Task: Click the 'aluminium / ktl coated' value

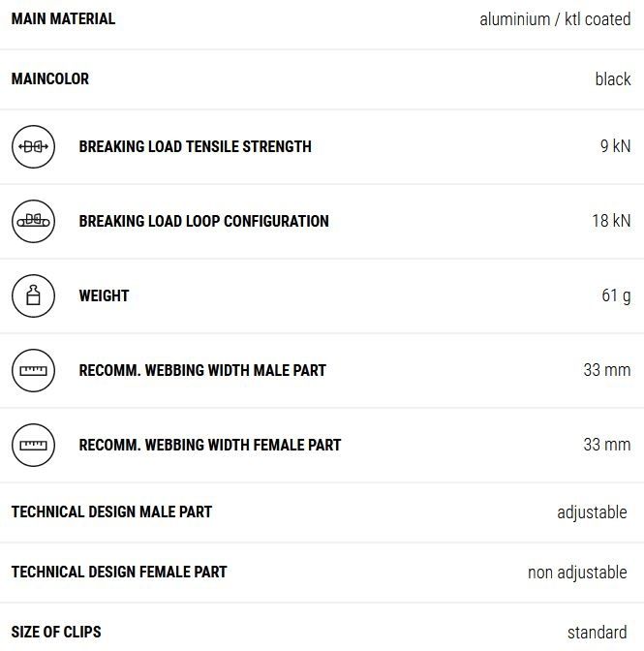Action: [x=555, y=19]
